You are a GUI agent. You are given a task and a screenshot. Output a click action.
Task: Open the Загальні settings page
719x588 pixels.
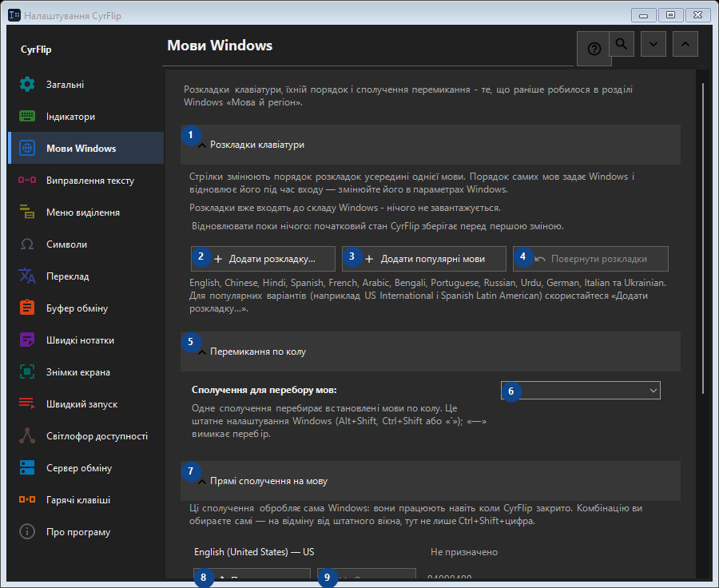[x=85, y=85]
